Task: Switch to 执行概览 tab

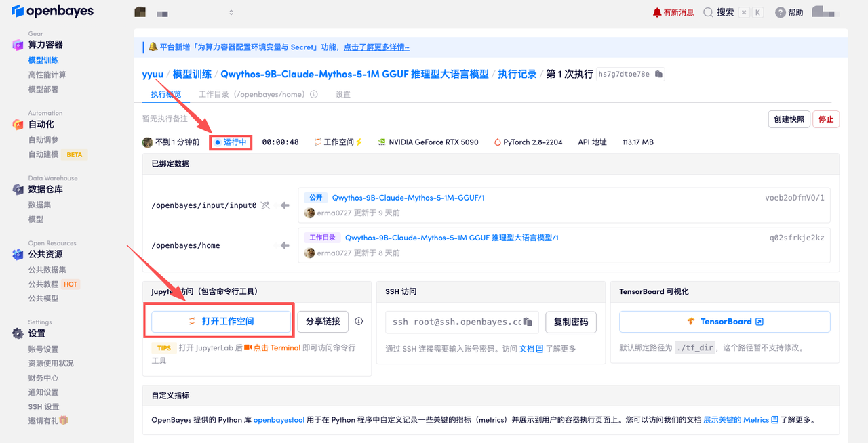Action: point(166,94)
